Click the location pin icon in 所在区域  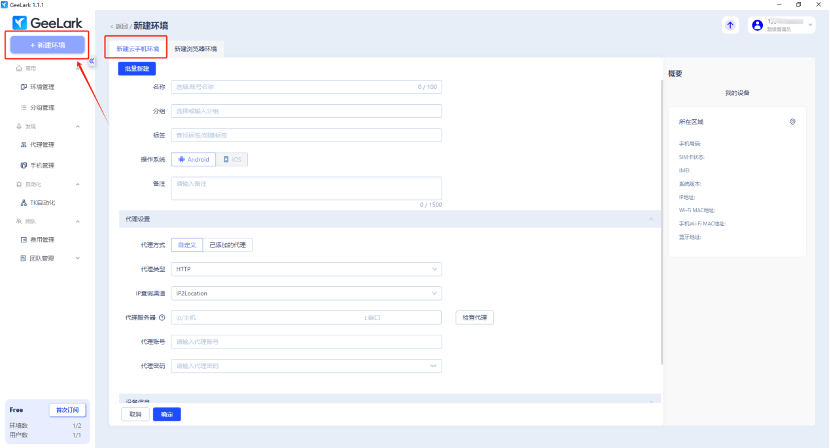click(792, 122)
